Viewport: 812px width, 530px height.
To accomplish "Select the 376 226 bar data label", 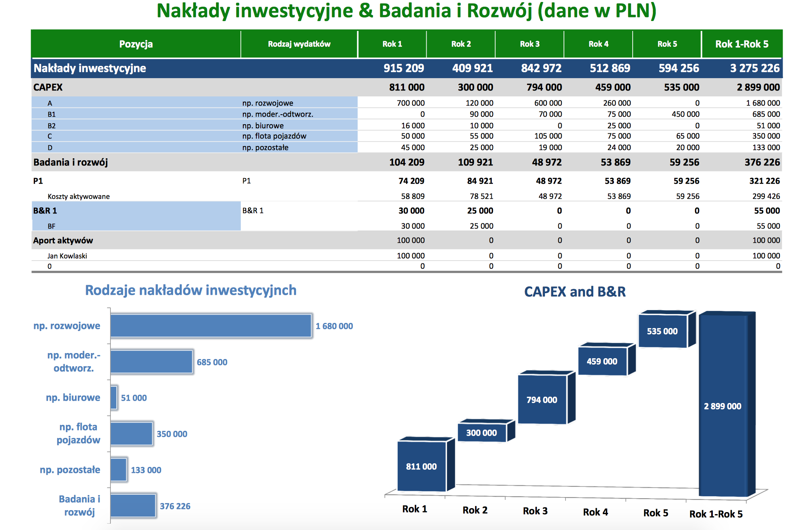I will tap(175, 506).
